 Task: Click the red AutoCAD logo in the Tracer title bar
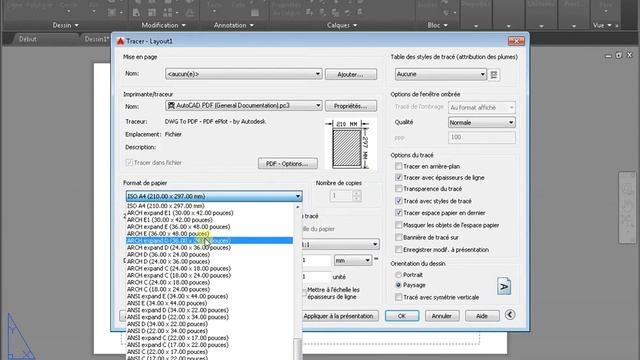[x=120, y=41]
